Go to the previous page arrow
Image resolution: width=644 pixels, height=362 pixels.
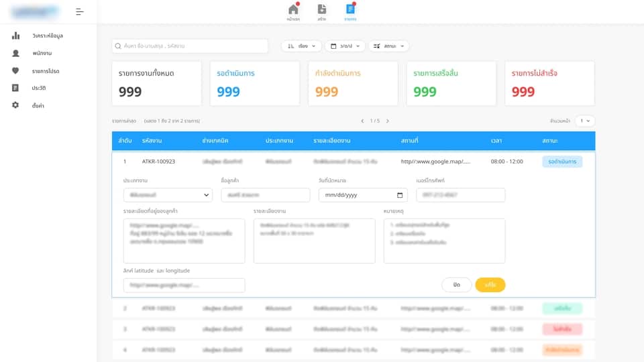(x=362, y=121)
